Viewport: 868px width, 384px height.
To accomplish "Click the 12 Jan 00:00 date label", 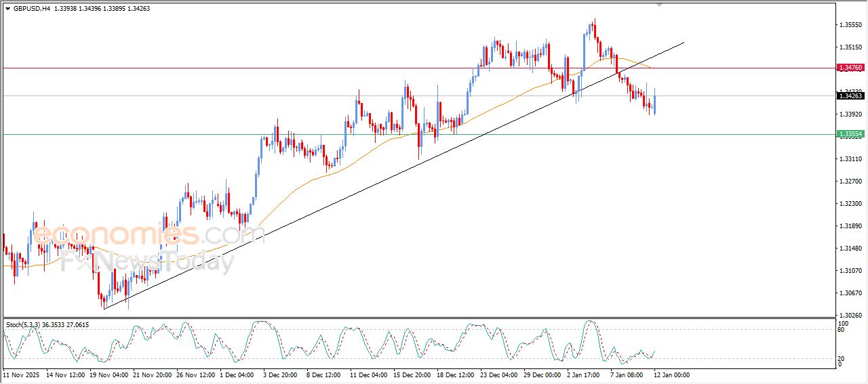I will pyautogui.click(x=671, y=374).
